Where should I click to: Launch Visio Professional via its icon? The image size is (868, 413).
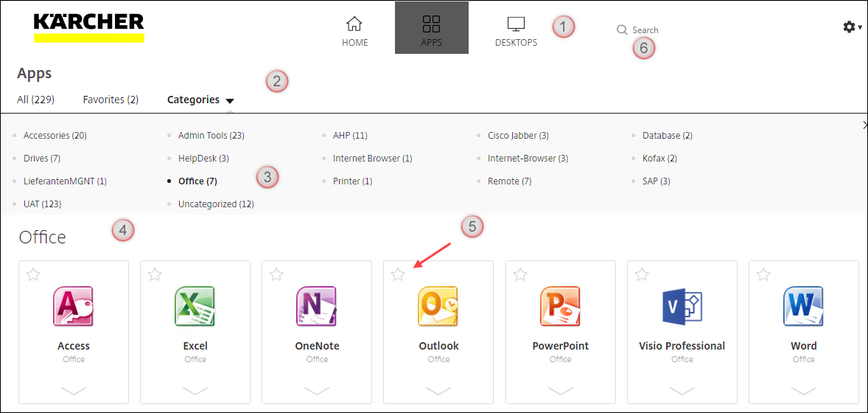pos(682,307)
